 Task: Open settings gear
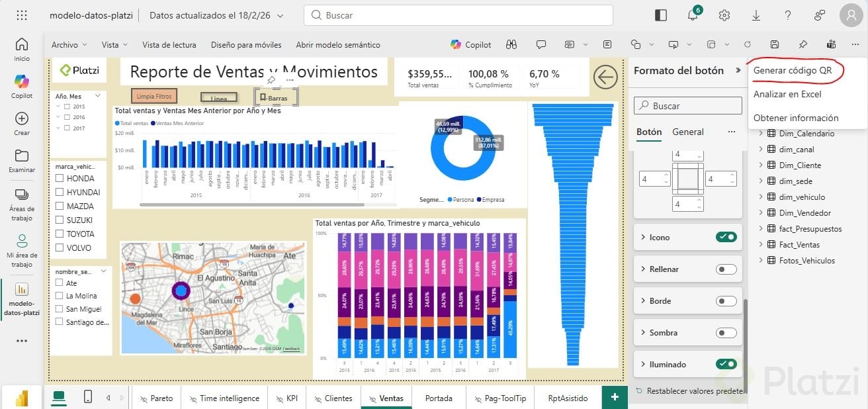pyautogui.click(x=724, y=15)
